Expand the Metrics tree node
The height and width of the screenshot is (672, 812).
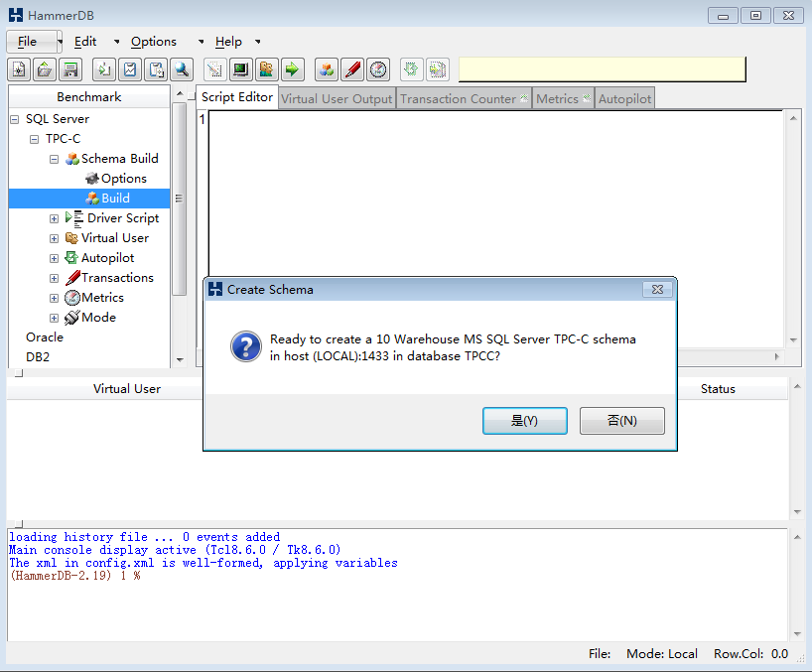click(x=54, y=298)
